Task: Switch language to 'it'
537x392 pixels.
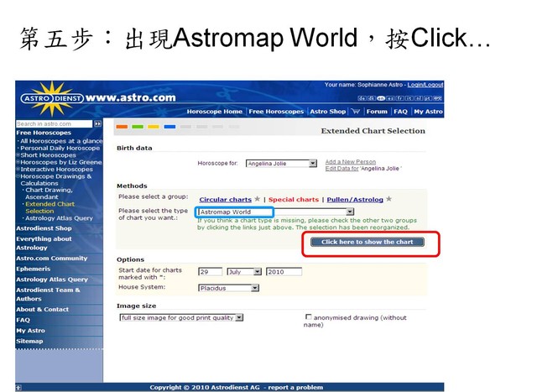Action: click(x=409, y=98)
